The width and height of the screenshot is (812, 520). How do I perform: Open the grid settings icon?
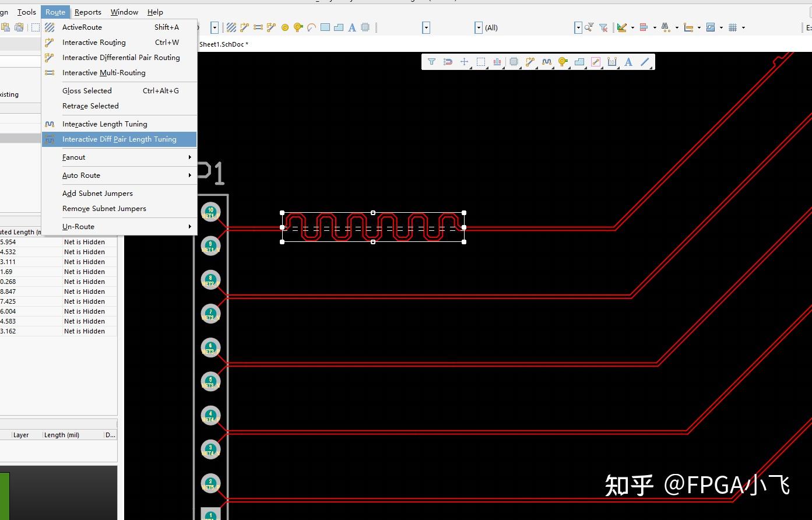tap(732, 27)
